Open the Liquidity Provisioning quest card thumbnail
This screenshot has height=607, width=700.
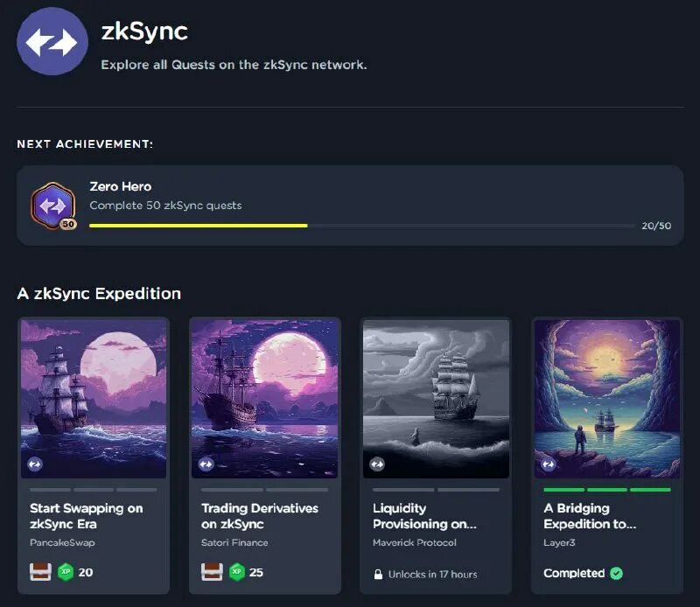[436, 398]
